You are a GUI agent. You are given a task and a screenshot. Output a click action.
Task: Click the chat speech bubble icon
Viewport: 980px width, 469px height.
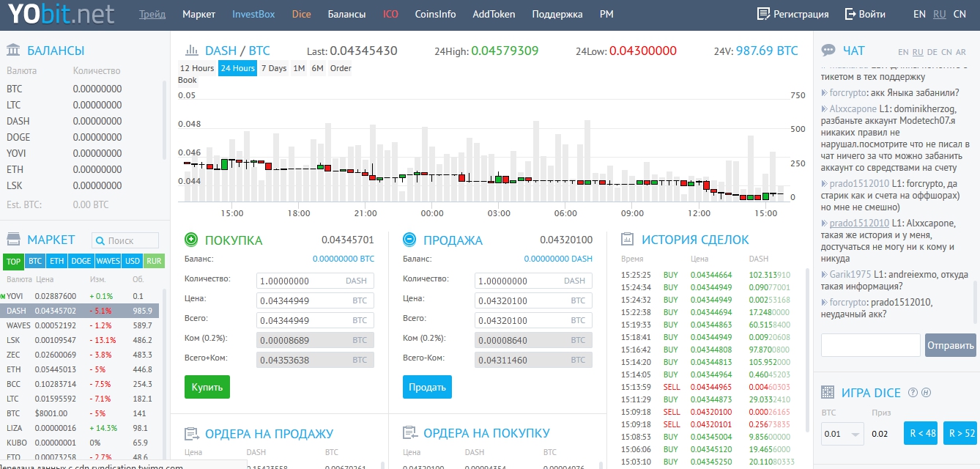(828, 51)
